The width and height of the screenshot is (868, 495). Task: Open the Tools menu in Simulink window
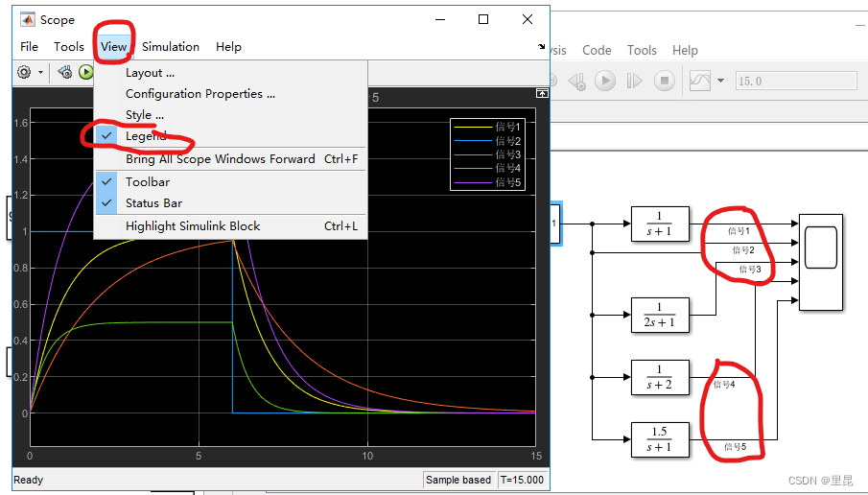pyautogui.click(x=642, y=51)
